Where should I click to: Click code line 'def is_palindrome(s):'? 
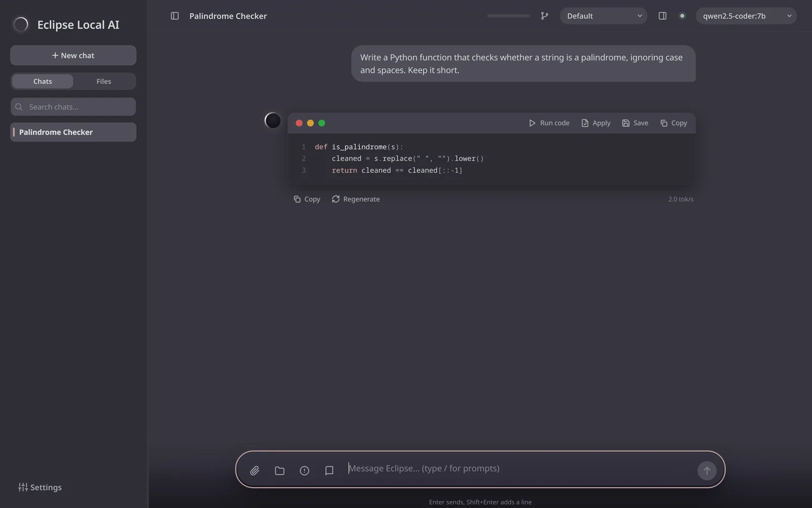pos(359,147)
